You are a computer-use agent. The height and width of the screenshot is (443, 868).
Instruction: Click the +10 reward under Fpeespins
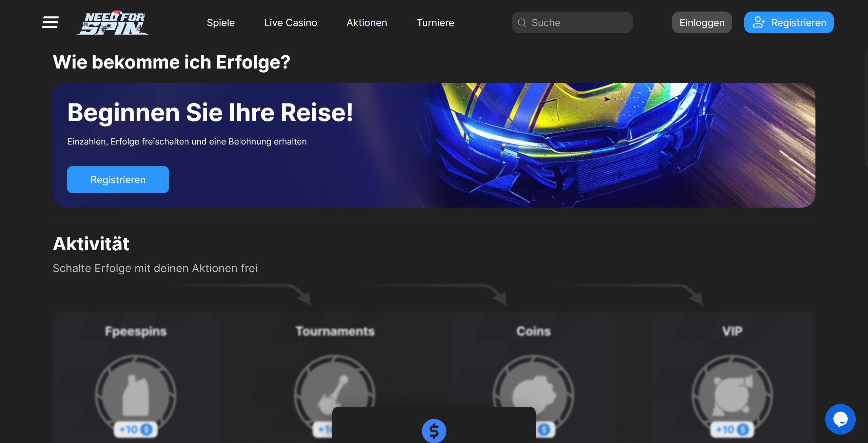pyautogui.click(x=136, y=429)
